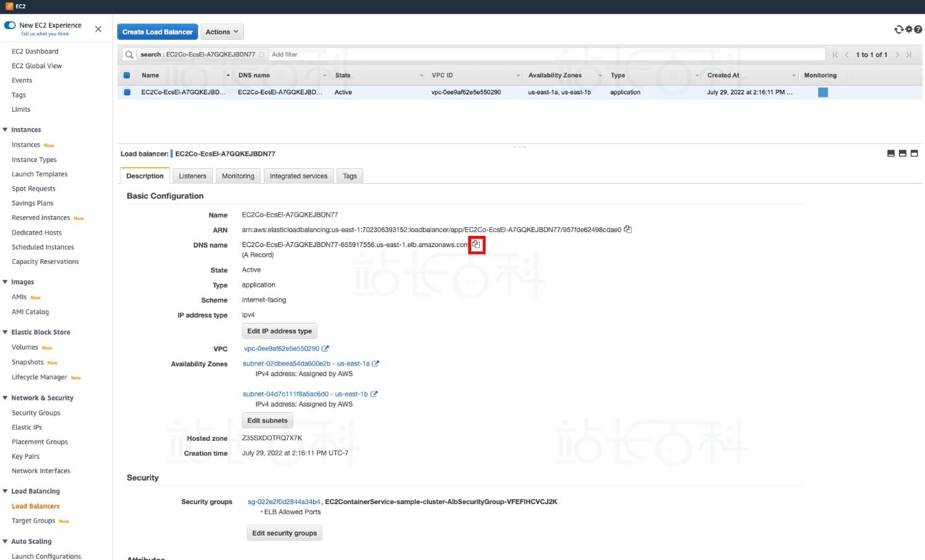
Task: Switch to the Listeners tab
Action: coord(192,176)
